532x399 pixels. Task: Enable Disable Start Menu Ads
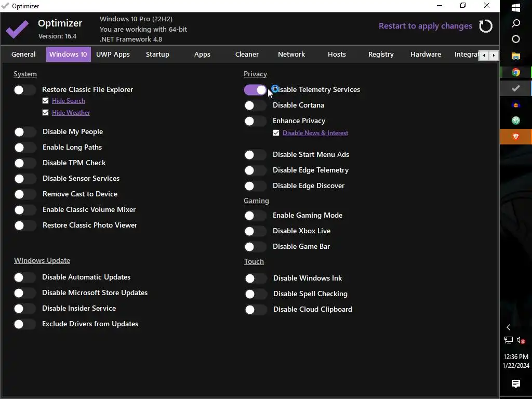[255, 155]
